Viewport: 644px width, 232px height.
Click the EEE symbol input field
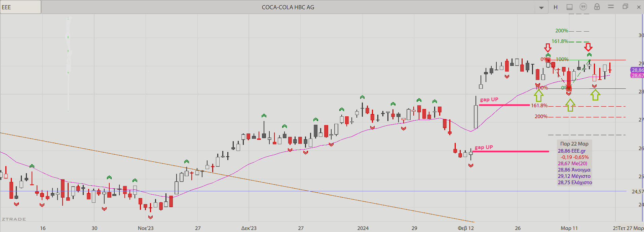pos(21,7)
